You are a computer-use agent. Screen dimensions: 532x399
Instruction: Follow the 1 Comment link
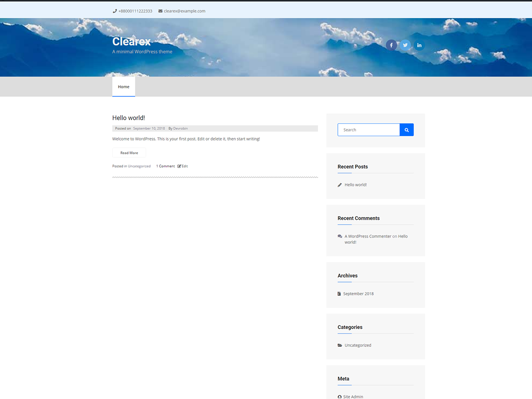[165, 166]
